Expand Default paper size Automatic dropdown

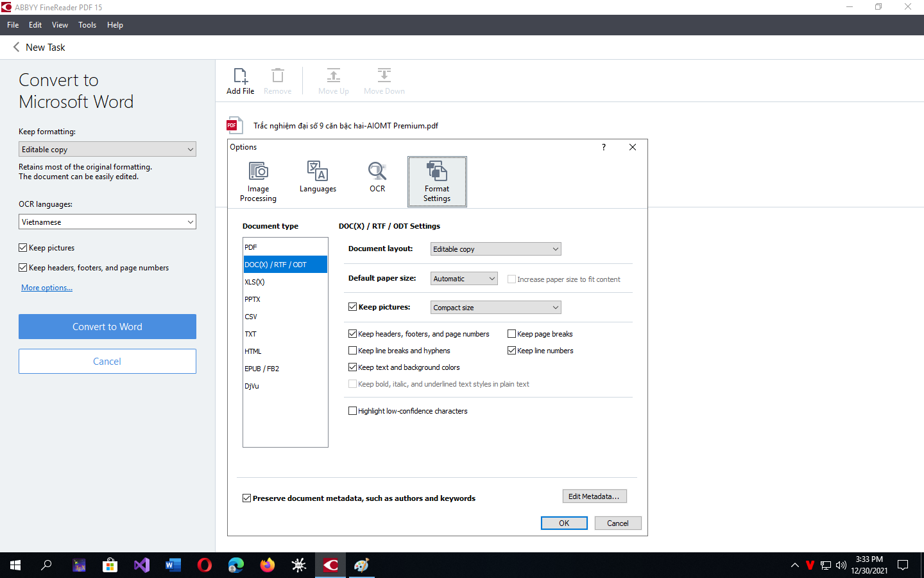(464, 279)
